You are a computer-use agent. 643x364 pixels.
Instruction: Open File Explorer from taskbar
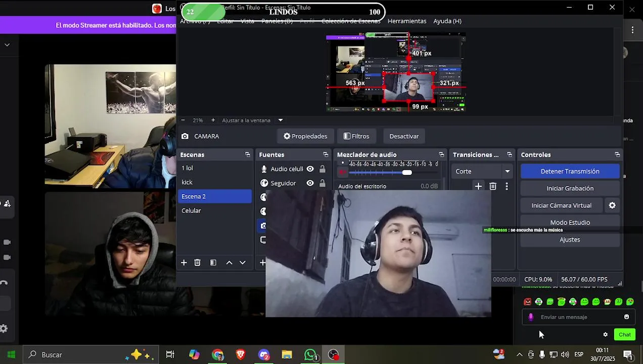(x=287, y=355)
